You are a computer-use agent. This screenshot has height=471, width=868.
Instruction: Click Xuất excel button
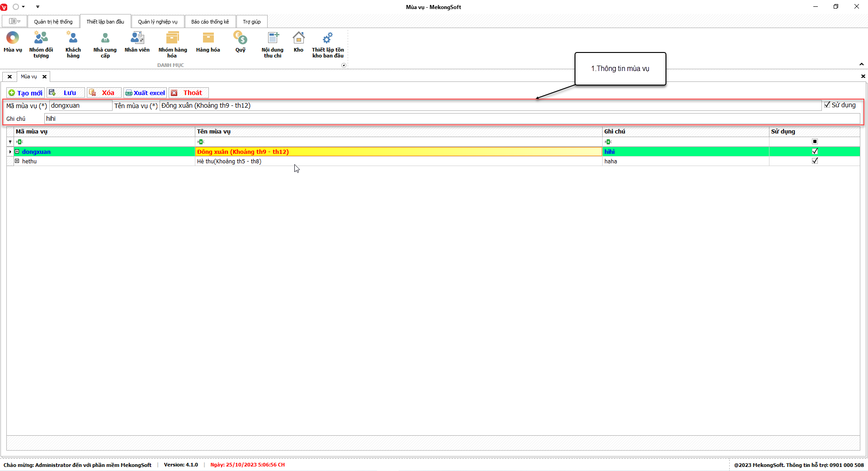(145, 93)
